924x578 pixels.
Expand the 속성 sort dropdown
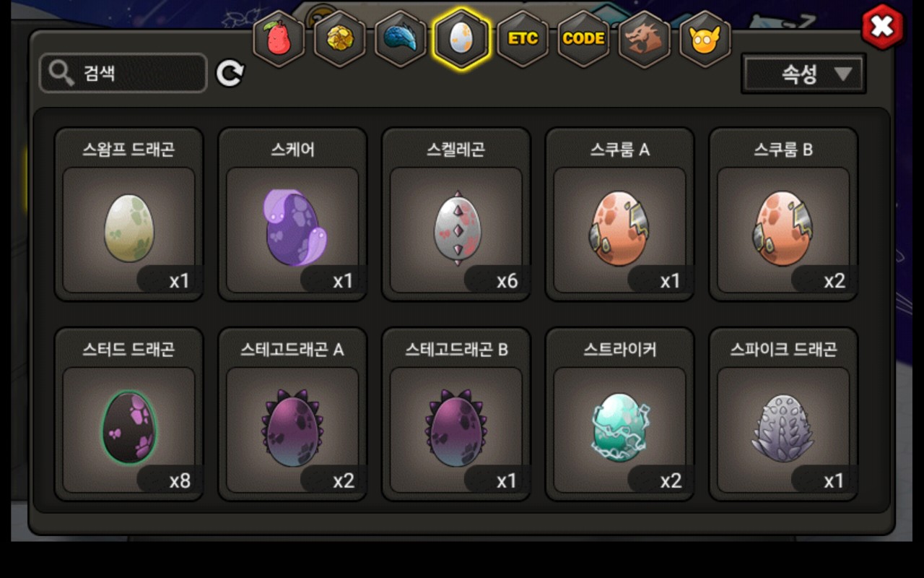click(803, 74)
